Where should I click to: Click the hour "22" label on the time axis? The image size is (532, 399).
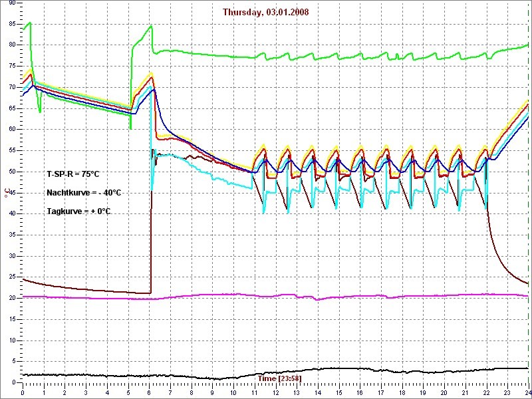[x=487, y=393]
